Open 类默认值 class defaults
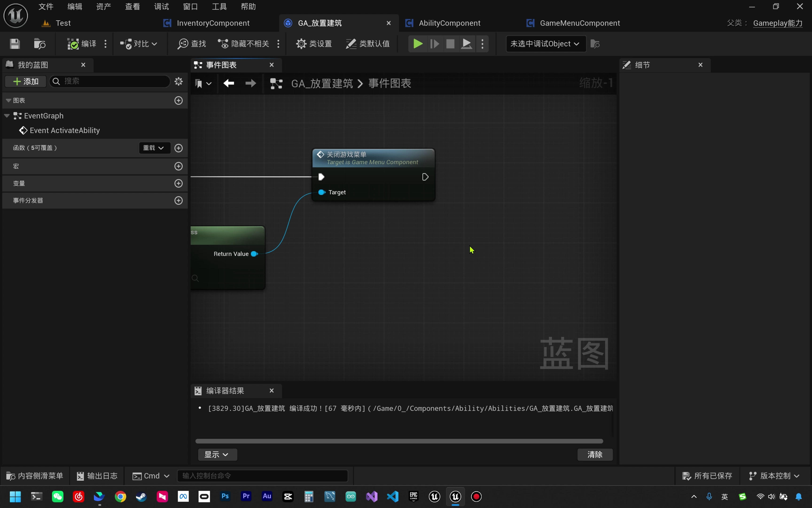The width and height of the screenshot is (812, 508). click(x=368, y=44)
